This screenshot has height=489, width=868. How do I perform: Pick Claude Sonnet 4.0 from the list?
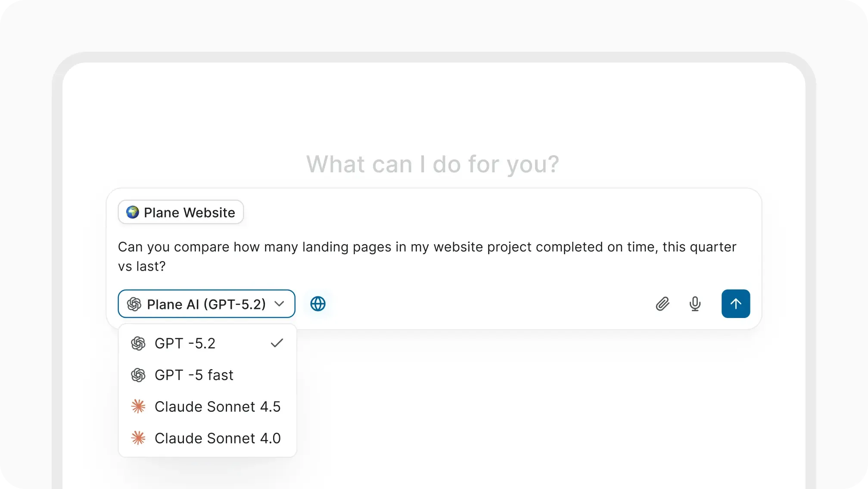pos(218,439)
